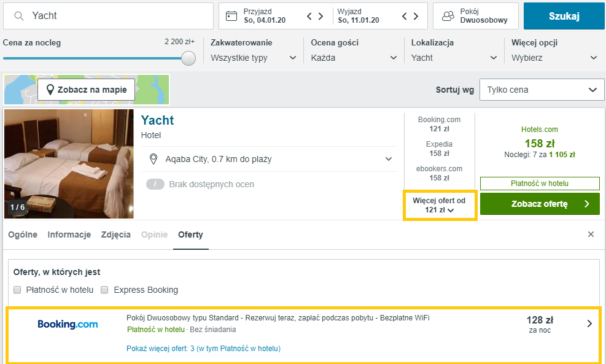Advance check-in date with next arrow

320,16
